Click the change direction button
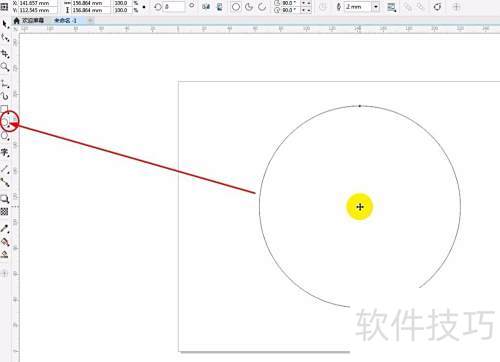The width and height of the screenshot is (500, 362). (x=323, y=7)
